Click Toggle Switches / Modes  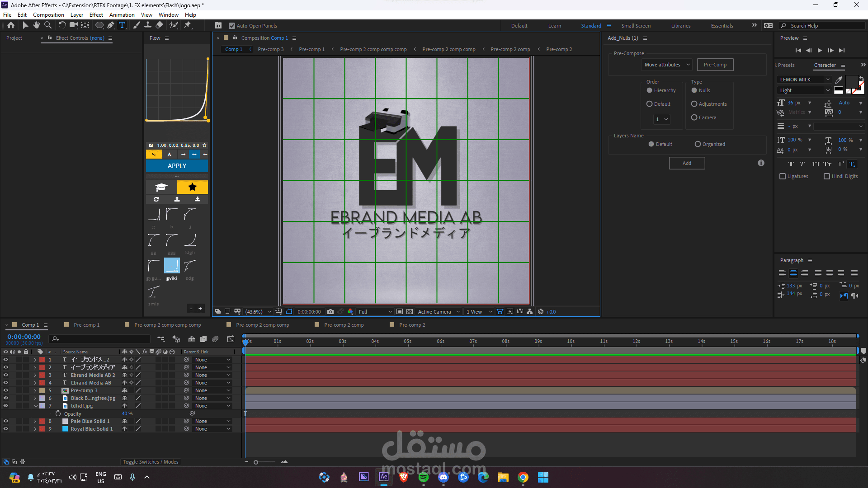tap(151, 462)
